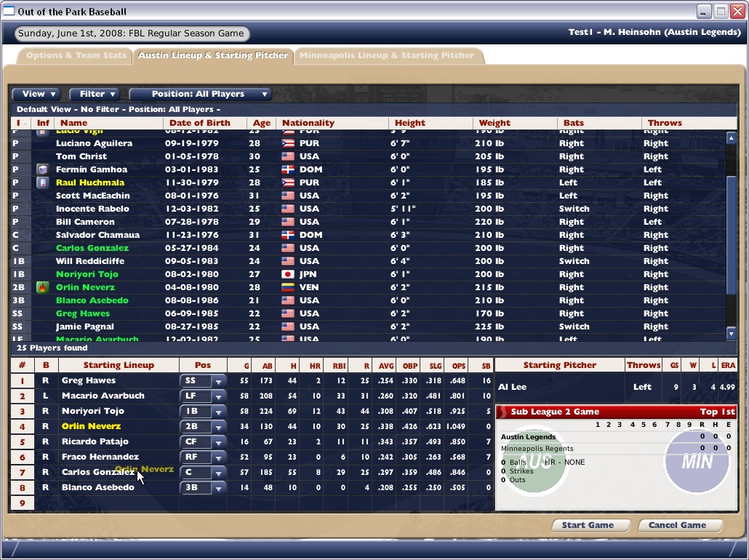The height and width of the screenshot is (560, 749).
Task: Click the injury icon beside Raul Huchmala
Action: pyautogui.click(x=42, y=183)
